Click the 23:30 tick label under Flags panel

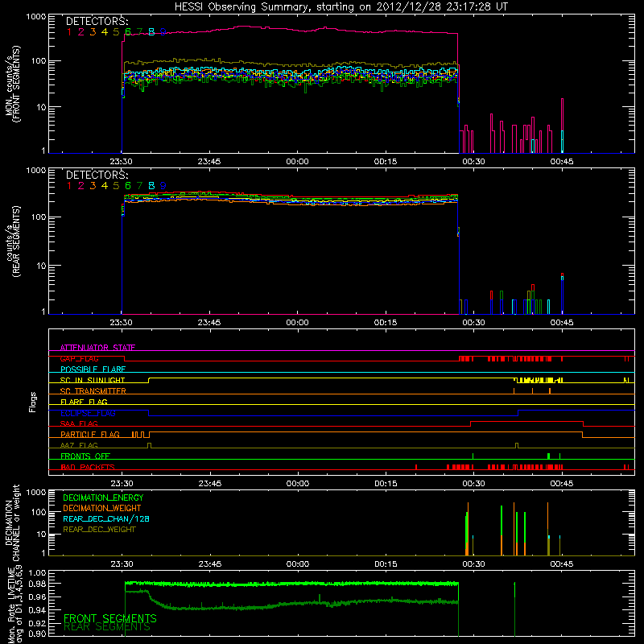[x=122, y=484]
